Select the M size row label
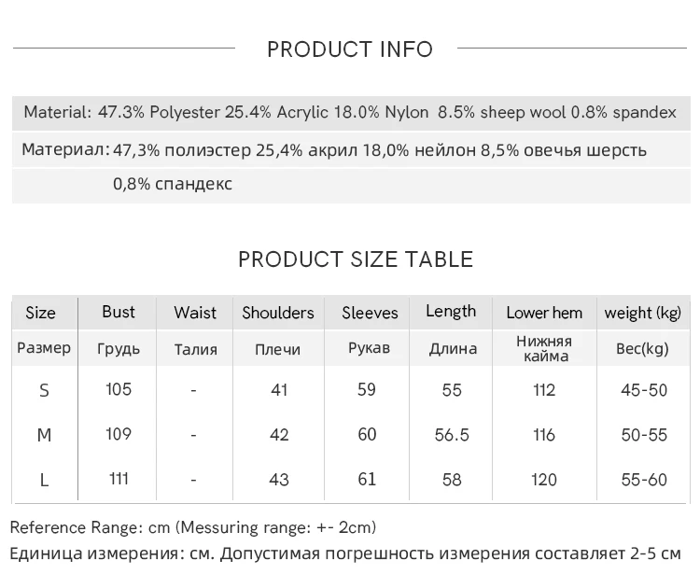The image size is (700, 588). click(44, 435)
